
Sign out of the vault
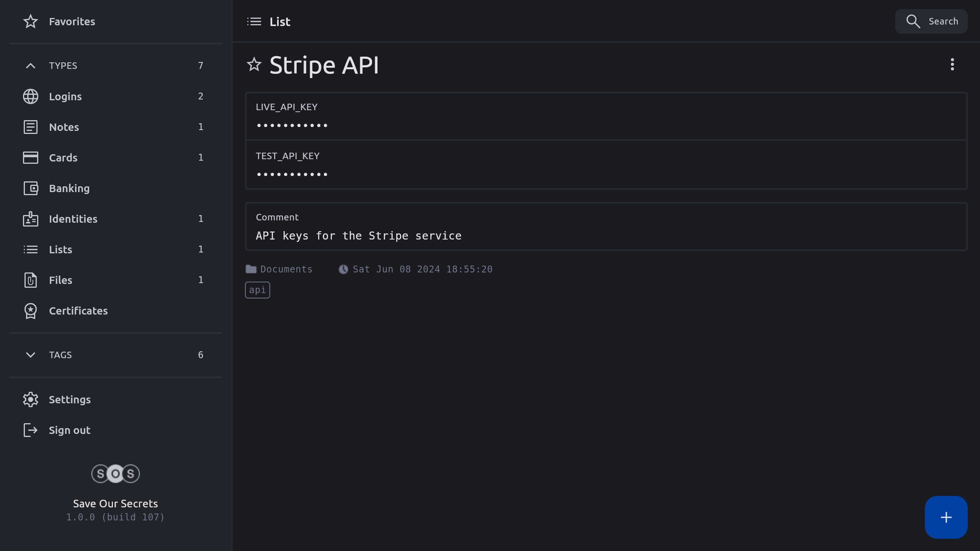click(x=70, y=430)
